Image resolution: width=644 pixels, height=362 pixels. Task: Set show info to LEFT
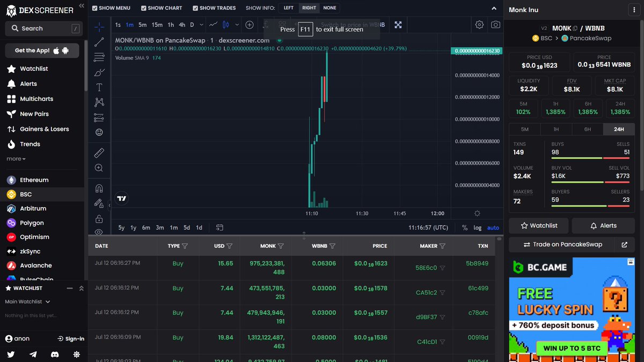point(289,8)
